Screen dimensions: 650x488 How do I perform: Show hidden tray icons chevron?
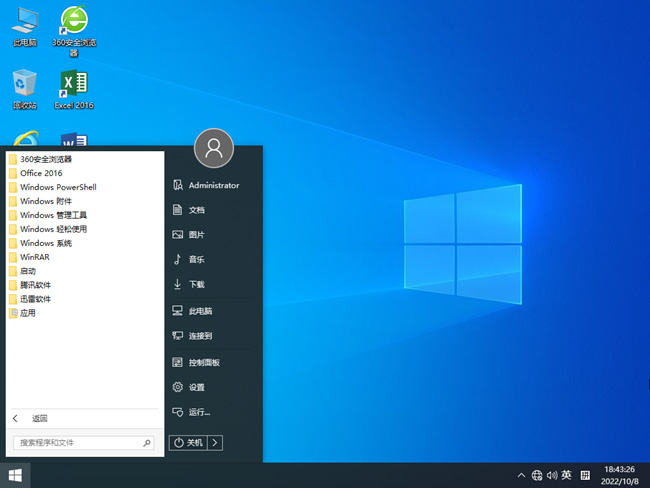click(x=521, y=475)
